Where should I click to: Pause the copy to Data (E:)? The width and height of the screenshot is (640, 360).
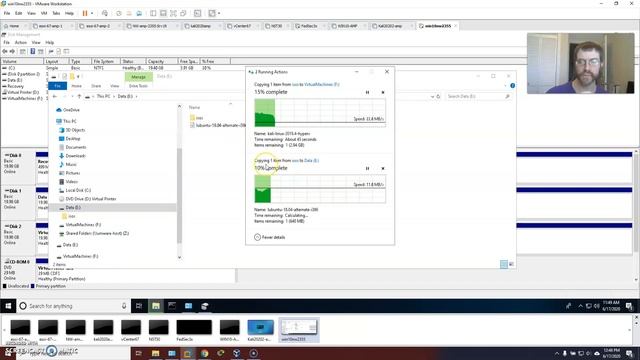(367, 168)
